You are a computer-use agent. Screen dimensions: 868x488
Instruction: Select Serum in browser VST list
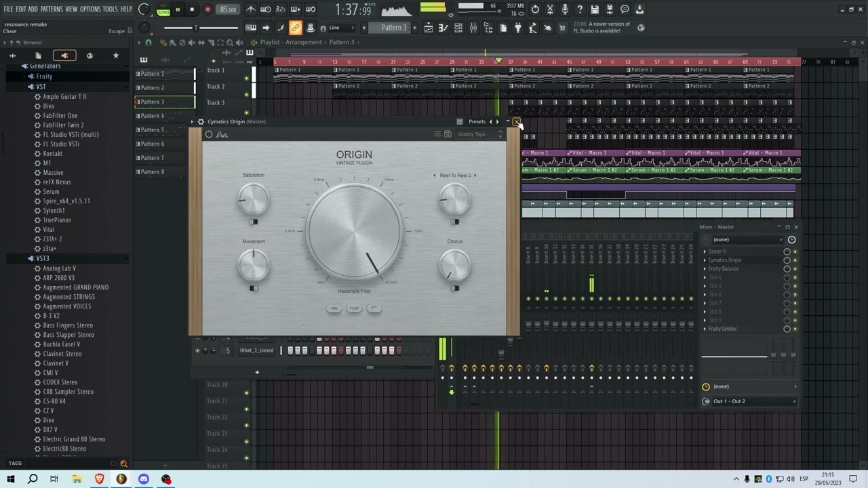pos(51,192)
